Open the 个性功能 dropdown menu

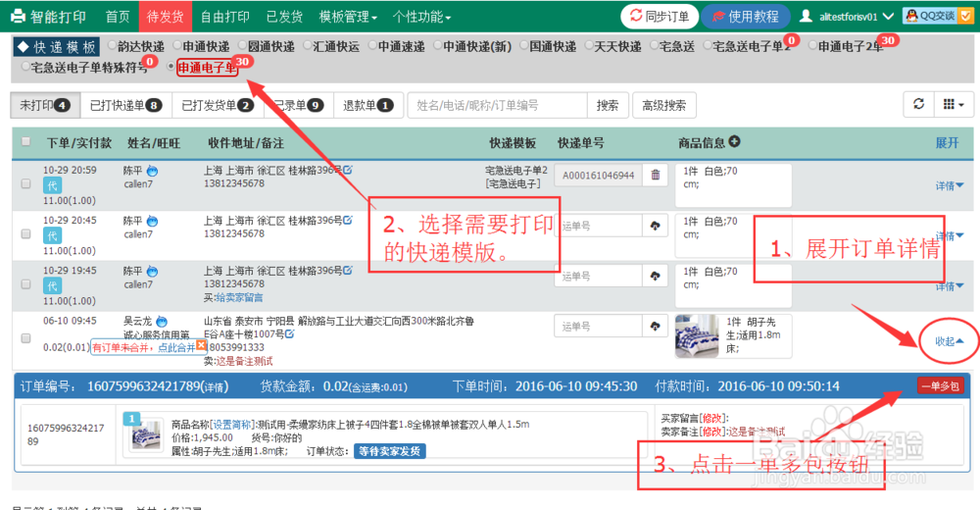click(x=421, y=17)
